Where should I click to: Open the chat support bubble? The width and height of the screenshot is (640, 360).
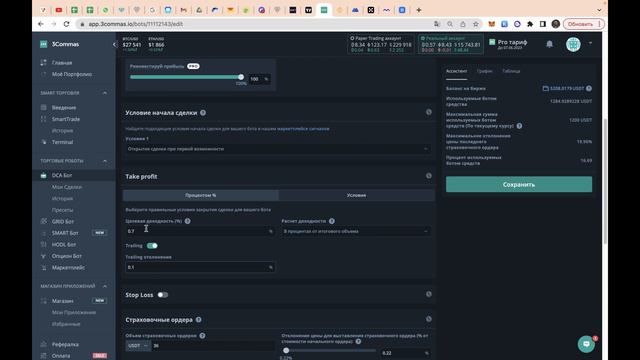pyautogui.click(x=586, y=344)
